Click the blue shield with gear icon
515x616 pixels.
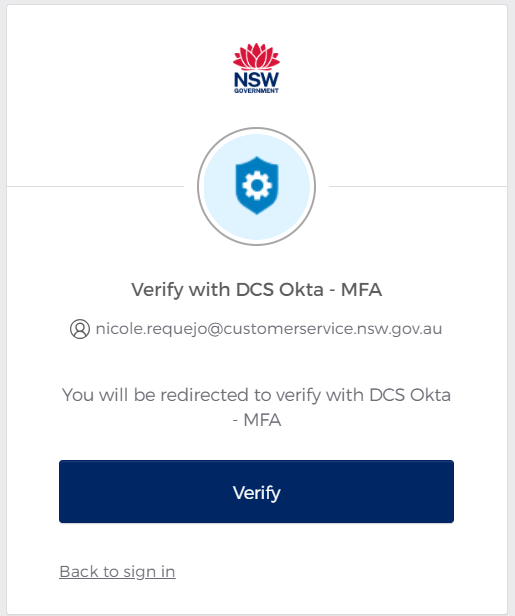pyautogui.click(x=257, y=185)
